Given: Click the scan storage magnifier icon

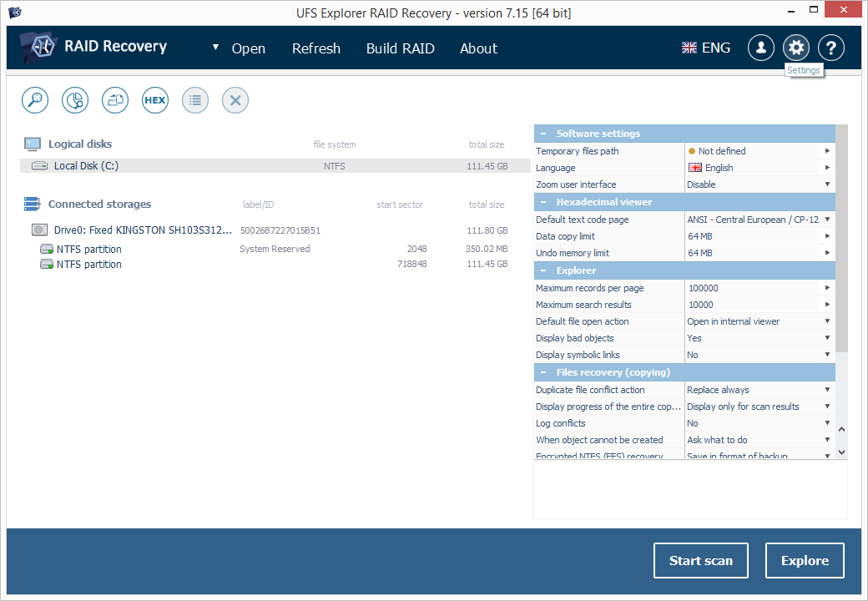Looking at the screenshot, I should pos(35,100).
